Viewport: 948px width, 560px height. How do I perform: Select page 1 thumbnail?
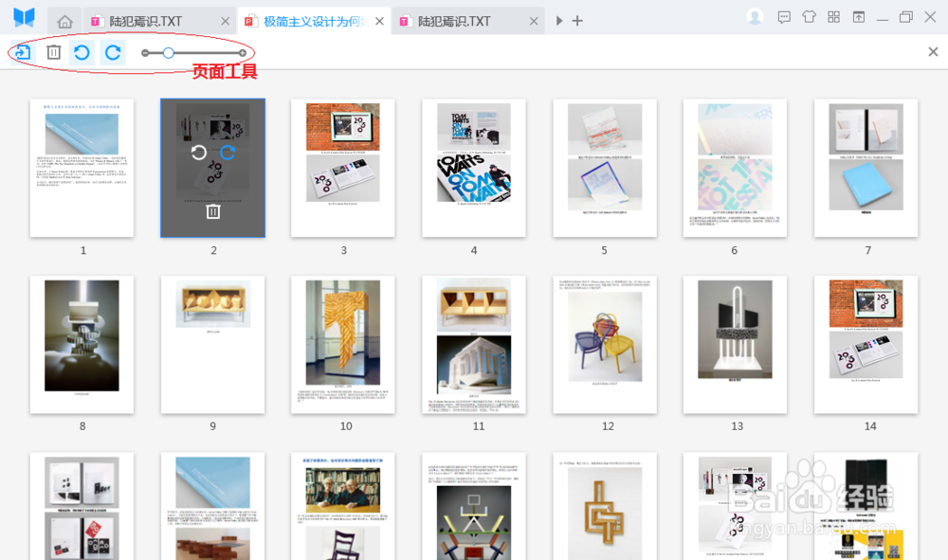[x=82, y=168]
